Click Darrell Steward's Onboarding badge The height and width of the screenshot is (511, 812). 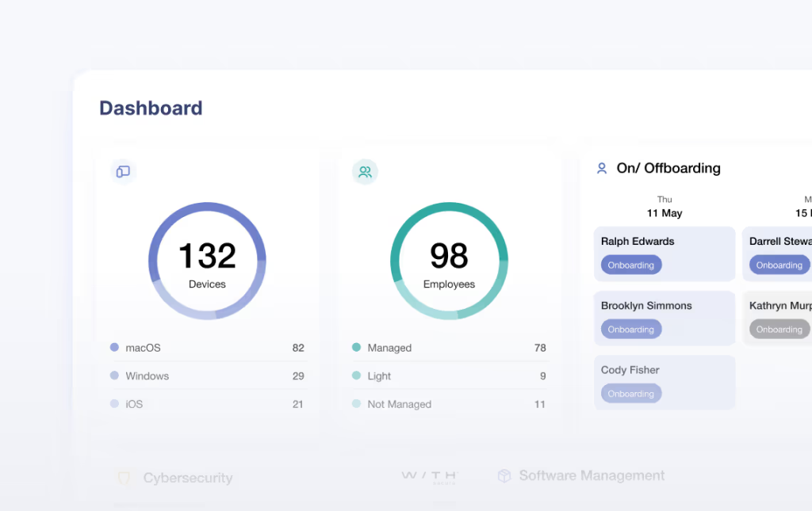(x=779, y=265)
